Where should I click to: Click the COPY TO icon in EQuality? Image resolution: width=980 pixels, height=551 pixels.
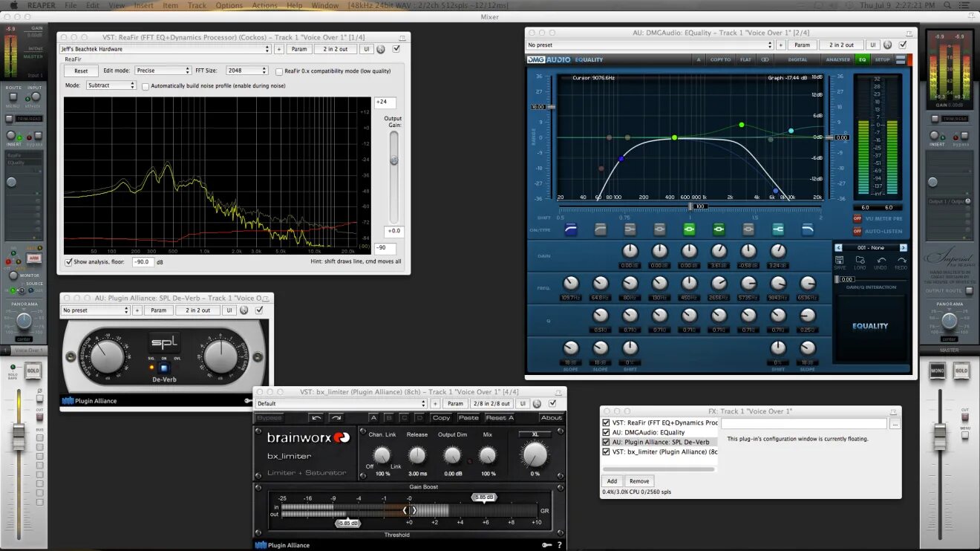720,59
